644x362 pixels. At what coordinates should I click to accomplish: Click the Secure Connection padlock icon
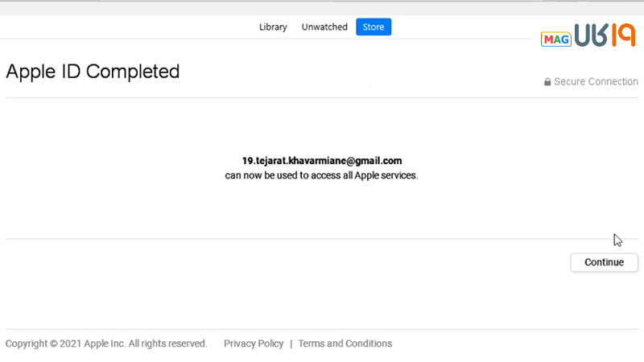547,82
